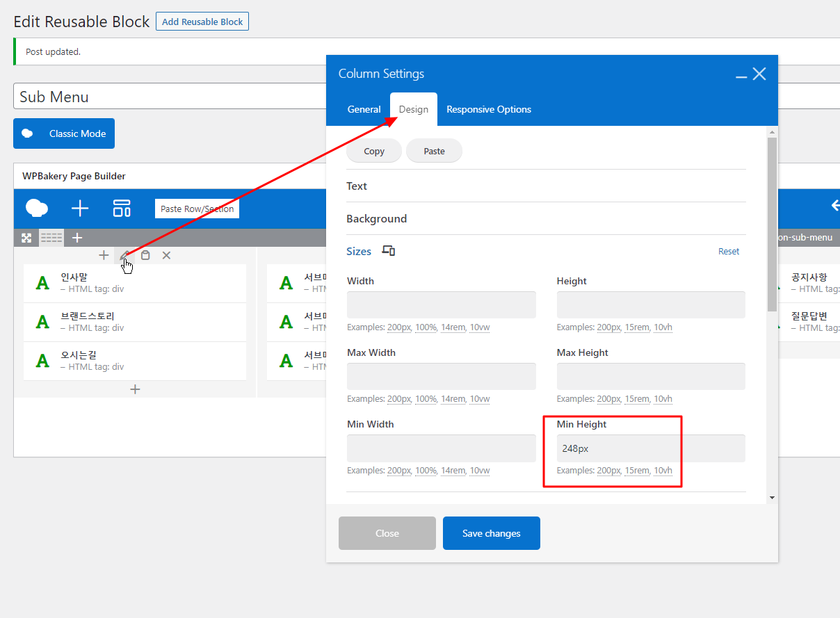Click the WPBakery cloud logo icon
Image resolution: width=840 pixels, height=618 pixels.
[37, 208]
